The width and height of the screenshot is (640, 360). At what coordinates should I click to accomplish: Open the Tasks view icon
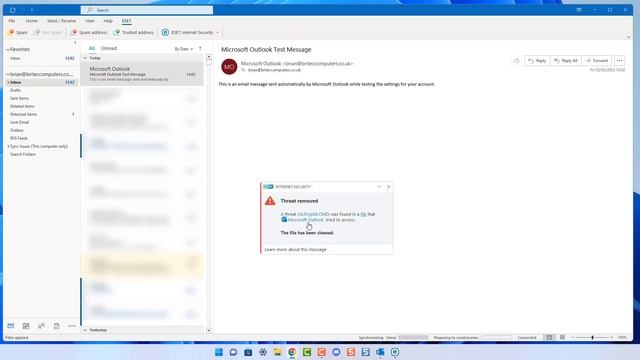57,326
